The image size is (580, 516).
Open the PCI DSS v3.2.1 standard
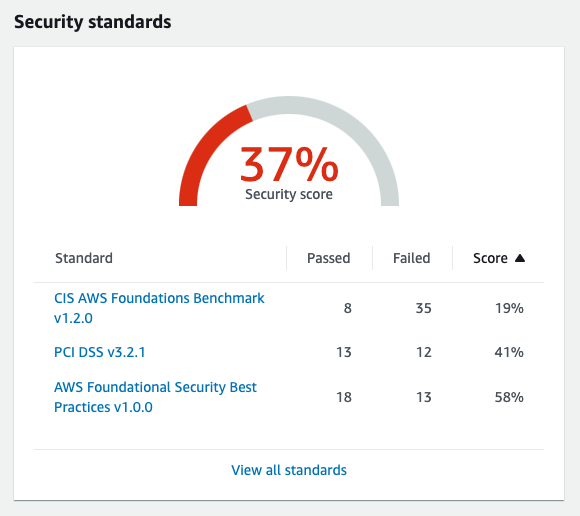[100, 352]
